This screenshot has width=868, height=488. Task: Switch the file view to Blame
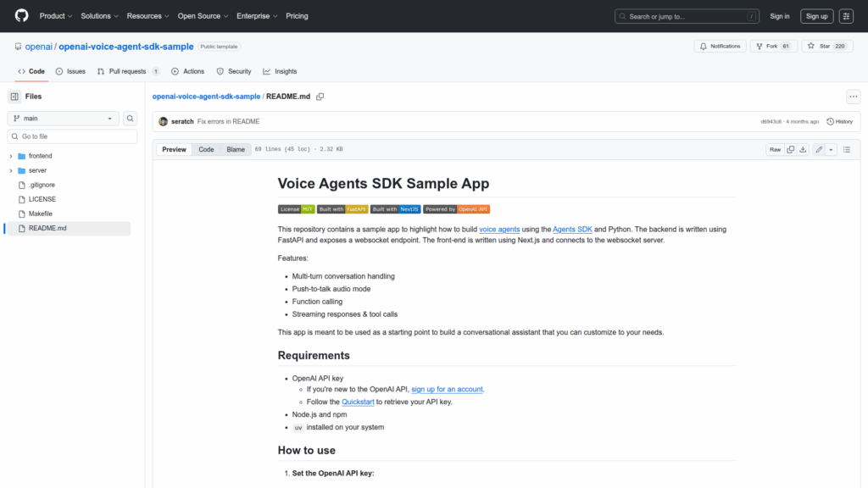point(235,150)
